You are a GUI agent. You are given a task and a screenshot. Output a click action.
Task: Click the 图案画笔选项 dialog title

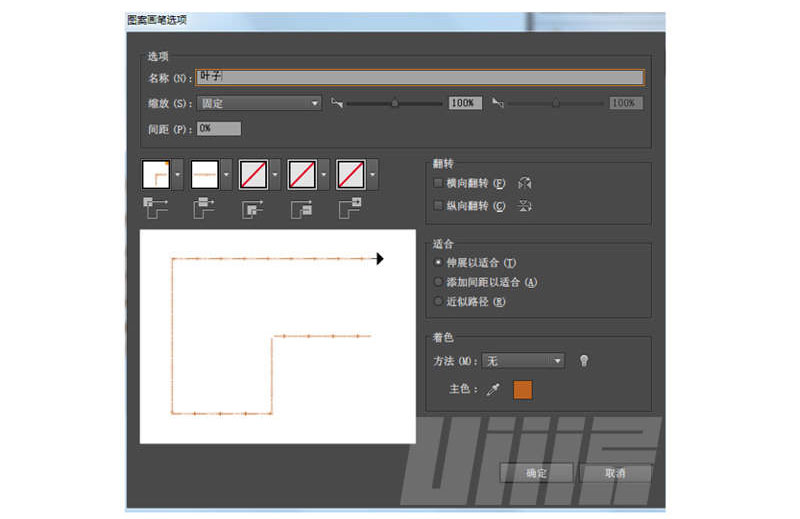coord(157,20)
